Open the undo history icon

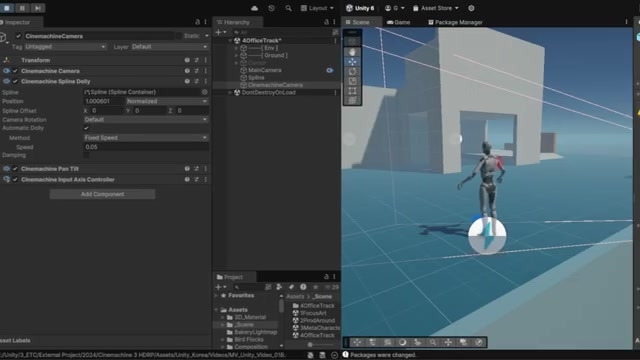coord(271,8)
